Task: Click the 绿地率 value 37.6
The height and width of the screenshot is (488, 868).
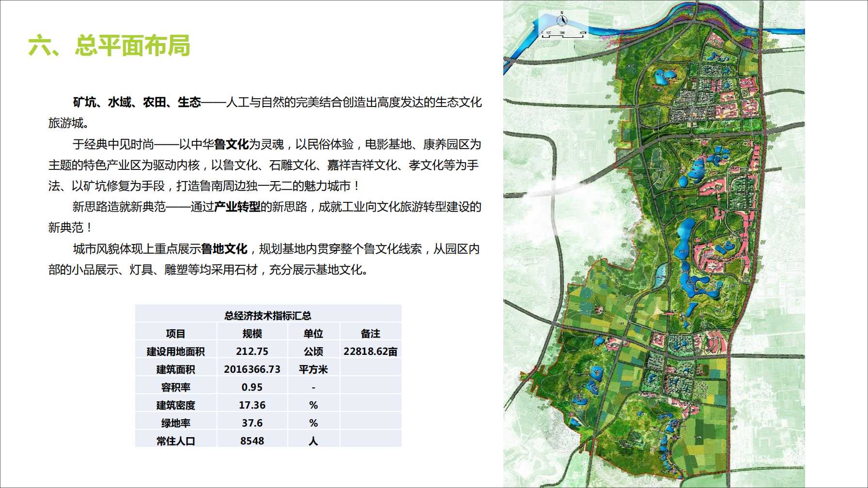Action: coord(252,423)
